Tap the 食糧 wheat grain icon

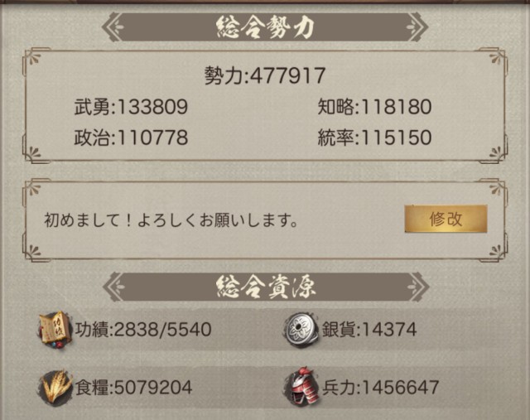pos(55,388)
